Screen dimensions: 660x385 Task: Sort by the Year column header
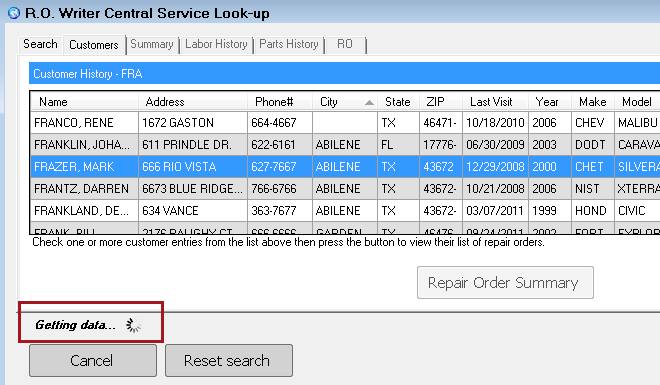pos(550,102)
